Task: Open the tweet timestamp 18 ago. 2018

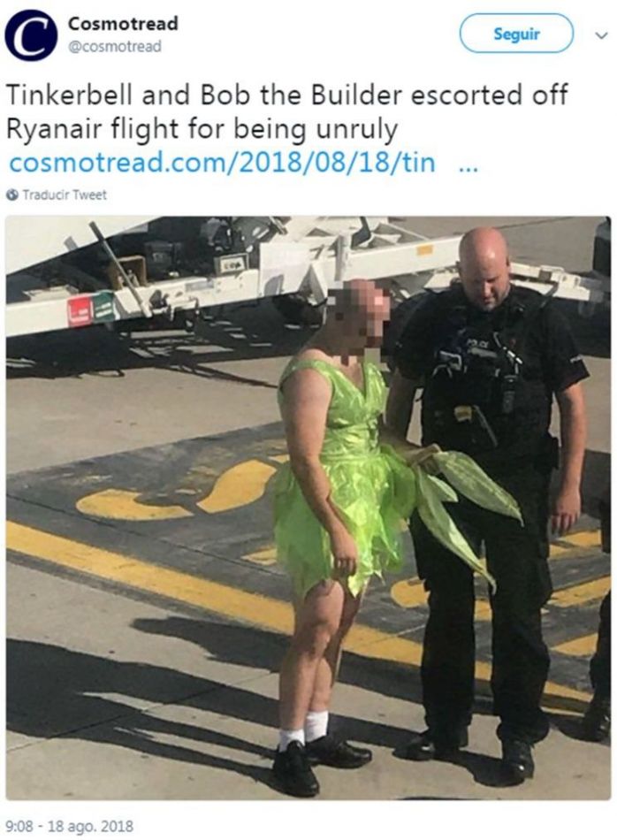Action: 69,826
